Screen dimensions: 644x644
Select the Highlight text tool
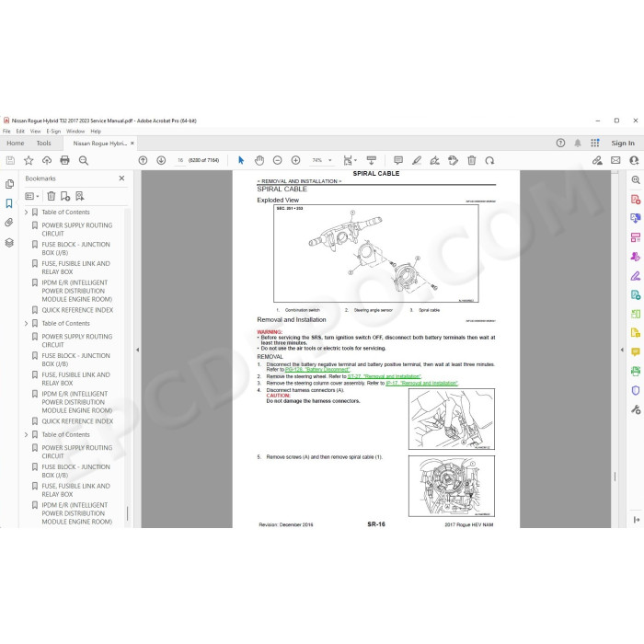pos(417,160)
